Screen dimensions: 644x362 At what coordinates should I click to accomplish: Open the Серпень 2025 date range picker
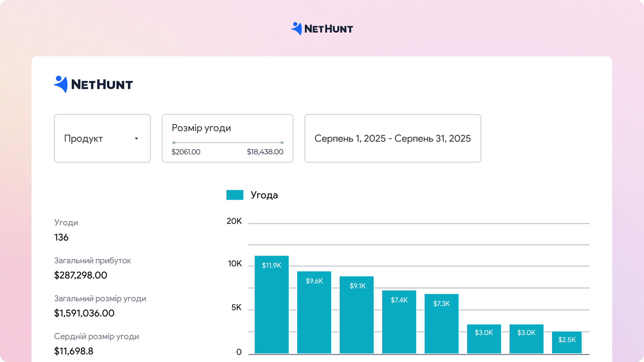[392, 138]
